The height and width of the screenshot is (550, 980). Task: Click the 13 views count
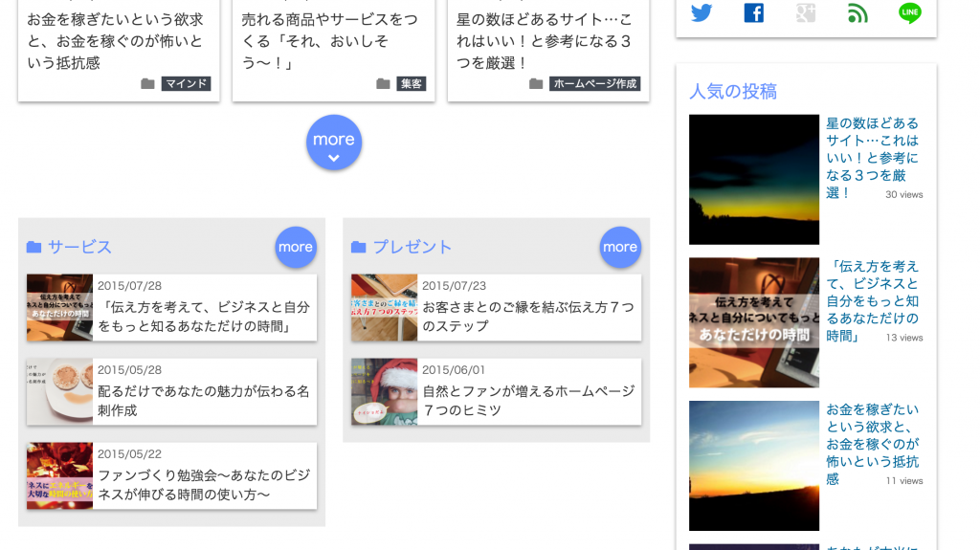[903, 338]
